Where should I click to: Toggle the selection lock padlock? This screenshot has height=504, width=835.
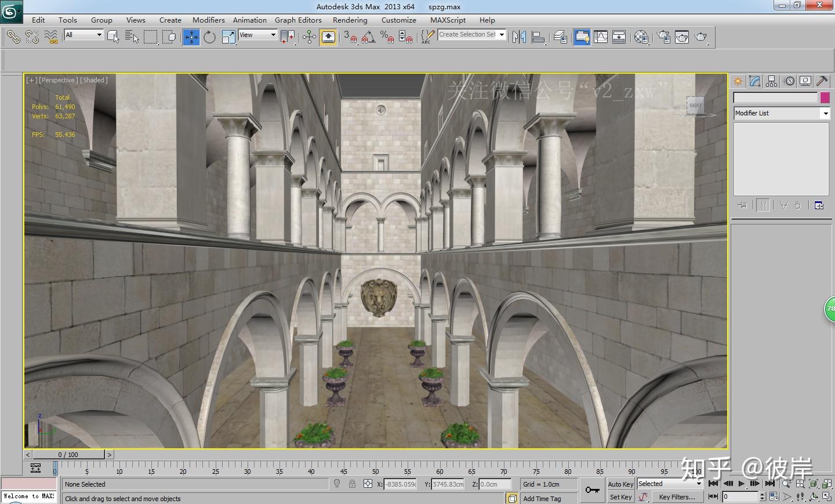352,484
